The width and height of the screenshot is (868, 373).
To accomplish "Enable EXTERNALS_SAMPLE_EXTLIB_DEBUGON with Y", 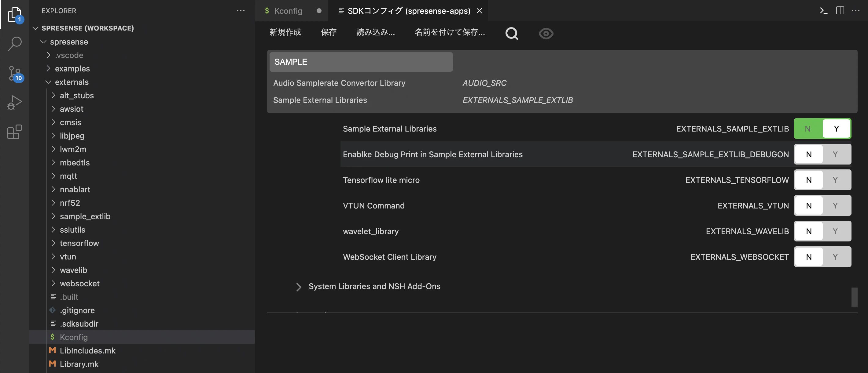I will coord(836,154).
